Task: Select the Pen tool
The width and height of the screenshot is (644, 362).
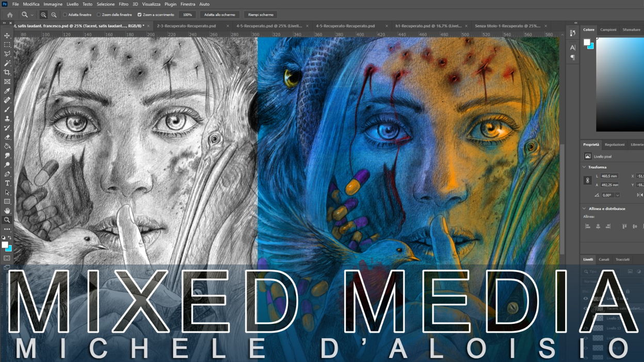Action: click(7, 174)
